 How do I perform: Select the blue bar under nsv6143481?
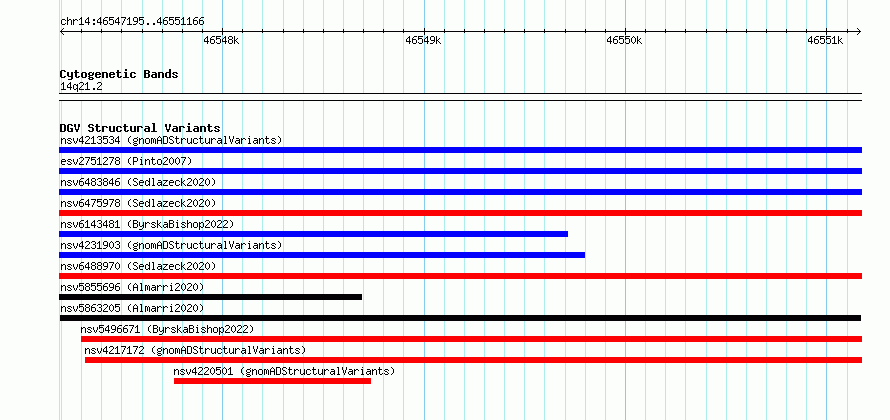pyautogui.click(x=313, y=234)
